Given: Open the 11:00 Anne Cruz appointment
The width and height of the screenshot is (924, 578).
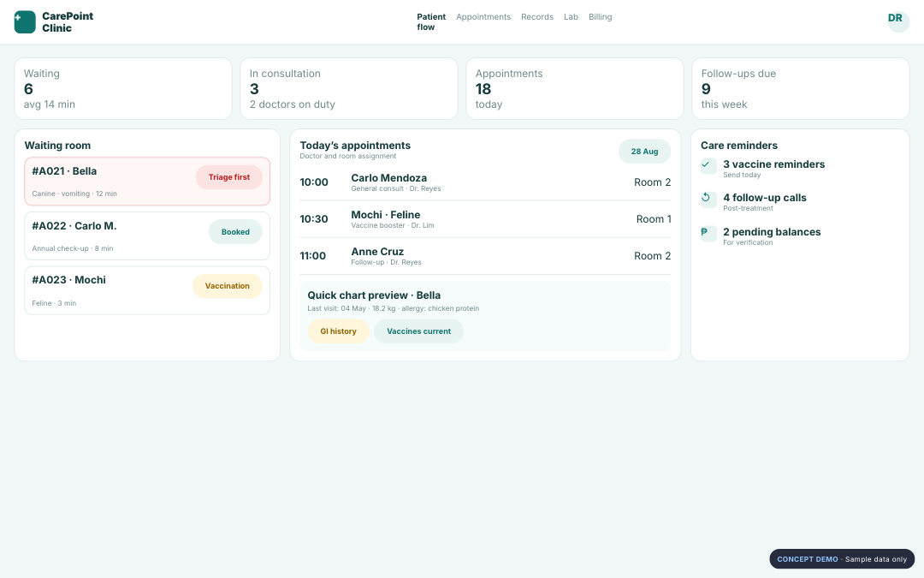Looking at the screenshot, I should (x=485, y=256).
